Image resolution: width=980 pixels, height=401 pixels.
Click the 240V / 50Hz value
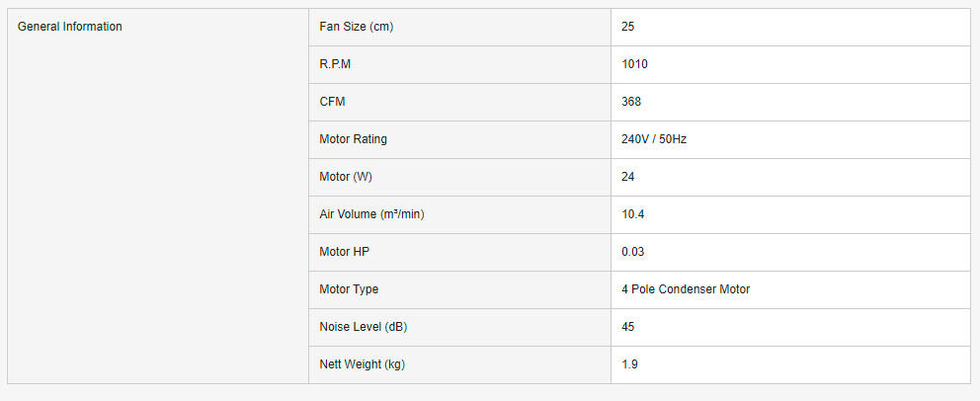click(x=654, y=139)
